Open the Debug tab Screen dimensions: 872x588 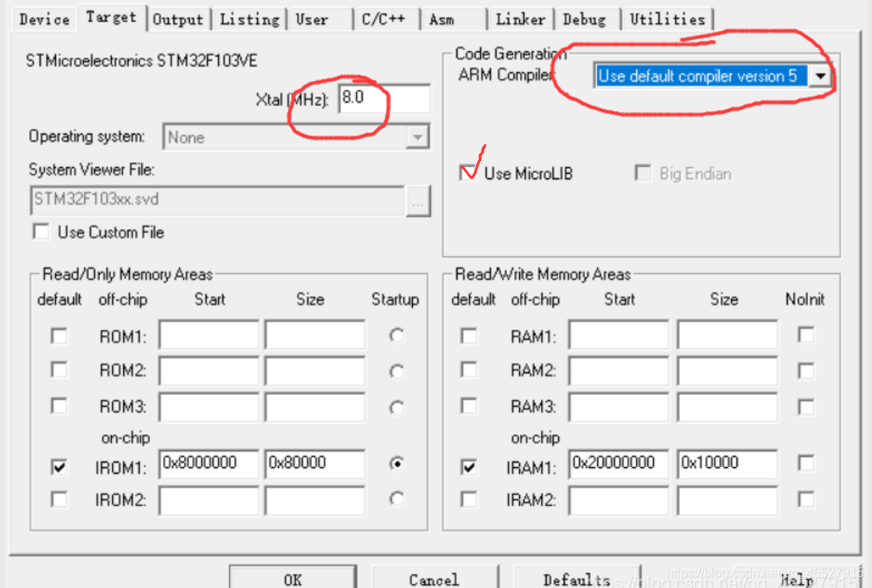pos(586,19)
